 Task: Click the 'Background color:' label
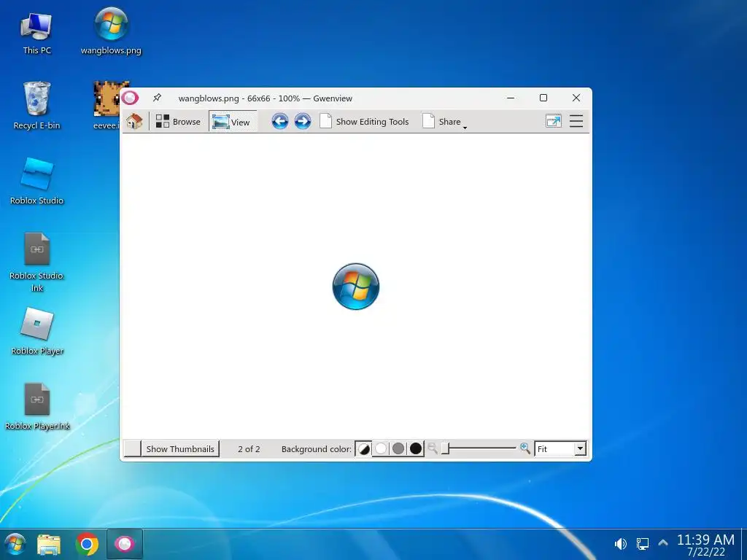317,449
